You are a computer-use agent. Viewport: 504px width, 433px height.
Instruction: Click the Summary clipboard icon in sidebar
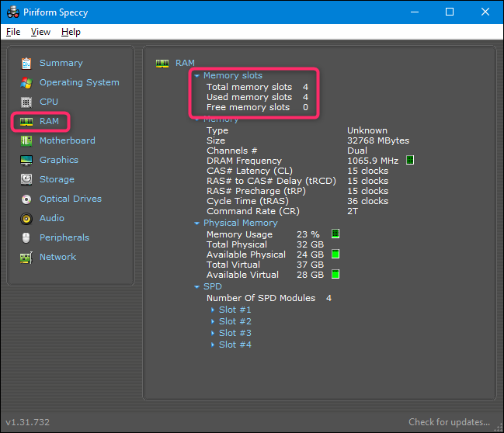[26, 63]
